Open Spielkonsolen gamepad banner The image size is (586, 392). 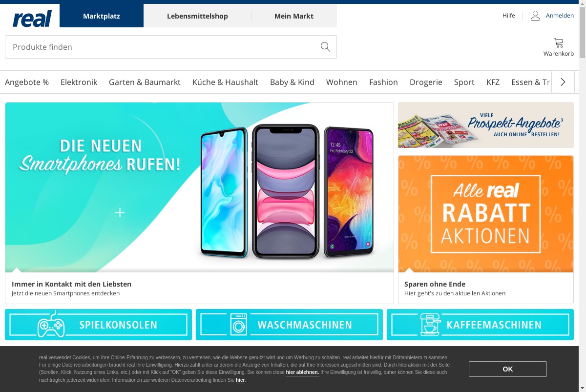tap(98, 325)
